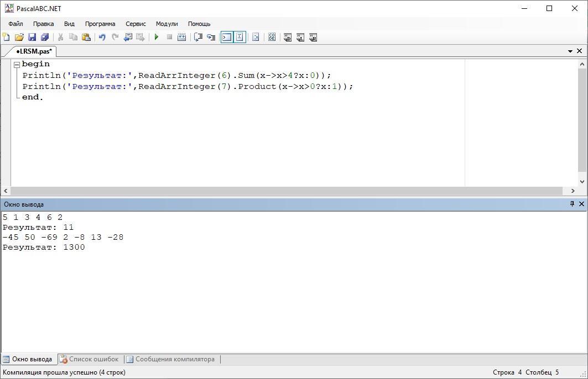
Task: Navigate backward in code
Action: point(128,37)
